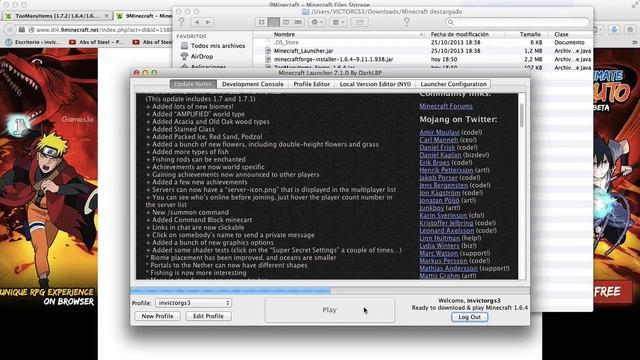Go back in the Finder window
The width and height of the screenshot is (640, 360).
click(197, 22)
